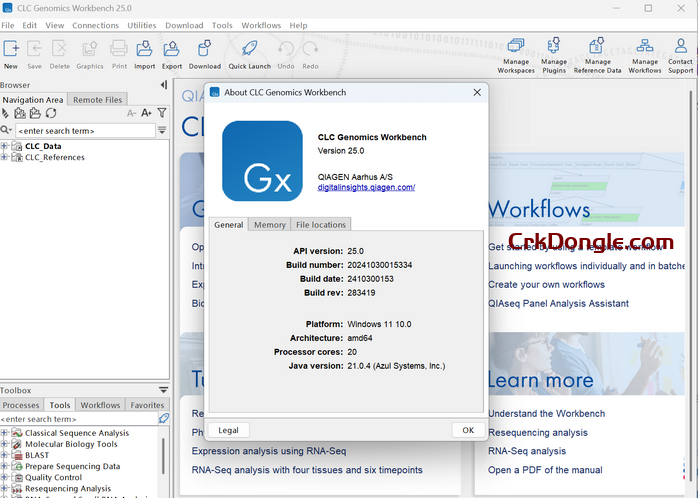This screenshot has height=498, width=700.
Task: Switch to the Remote Files tab
Action: [x=97, y=100]
